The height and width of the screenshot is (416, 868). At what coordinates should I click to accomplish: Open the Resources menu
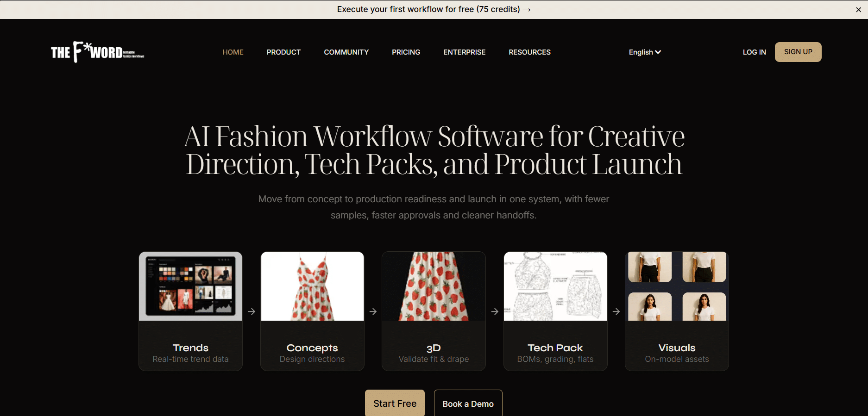click(530, 52)
